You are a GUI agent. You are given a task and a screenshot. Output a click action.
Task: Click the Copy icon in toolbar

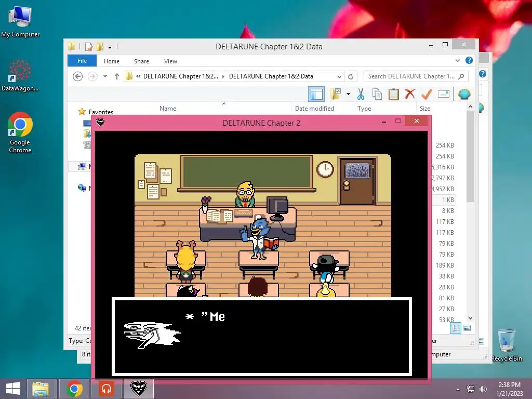pos(377,94)
